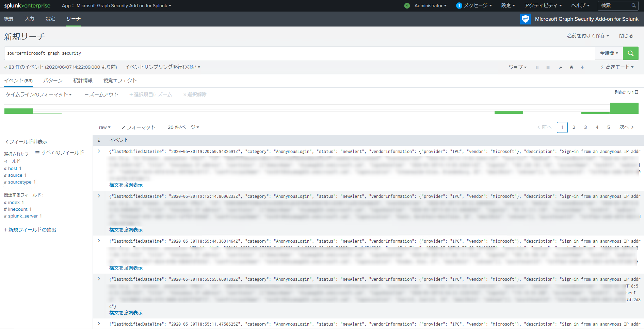Switch to the イベント (83) tab
The height and width of the screenshot is (329, 644).
(18, 81)
